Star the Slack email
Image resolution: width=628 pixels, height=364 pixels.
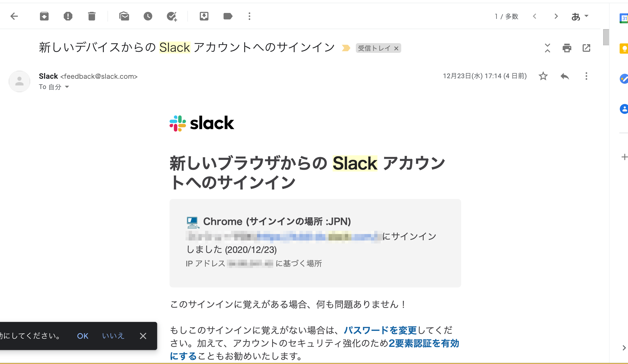(x=543, y=76)
